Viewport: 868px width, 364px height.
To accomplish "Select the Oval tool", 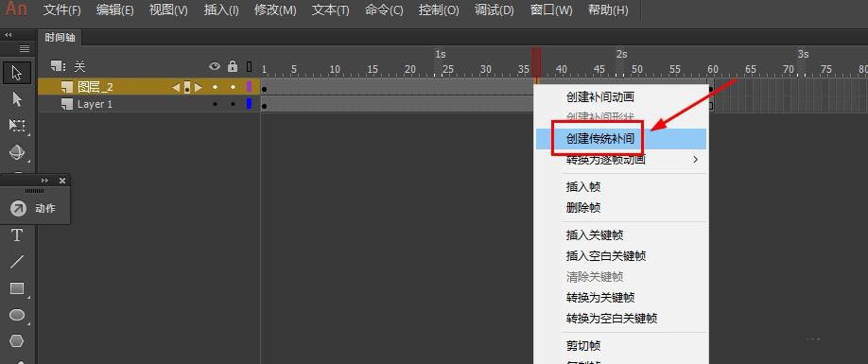I will tap(17, 315).
